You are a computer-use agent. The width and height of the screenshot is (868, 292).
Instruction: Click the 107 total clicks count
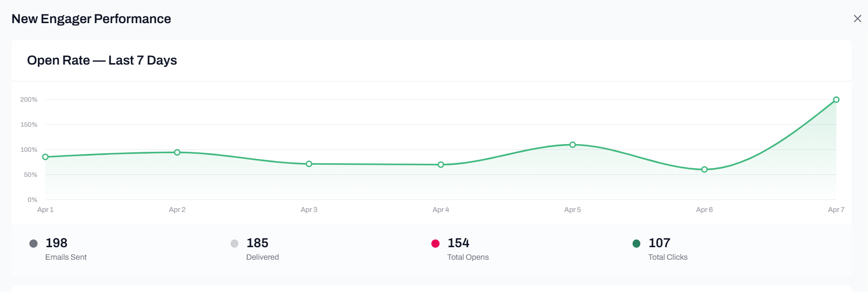[659, 243]
